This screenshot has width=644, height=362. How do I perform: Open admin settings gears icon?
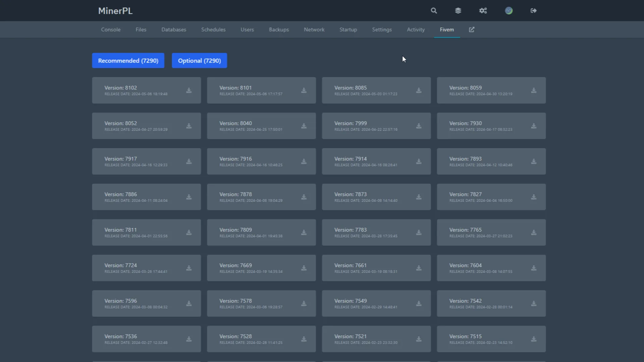pyautogui.click(x=483, y=11)
